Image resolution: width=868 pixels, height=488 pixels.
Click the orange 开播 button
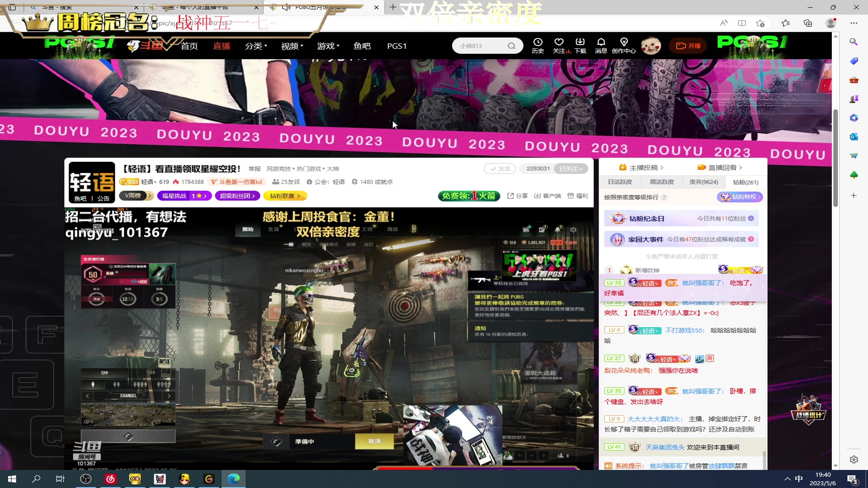[688, 46]
